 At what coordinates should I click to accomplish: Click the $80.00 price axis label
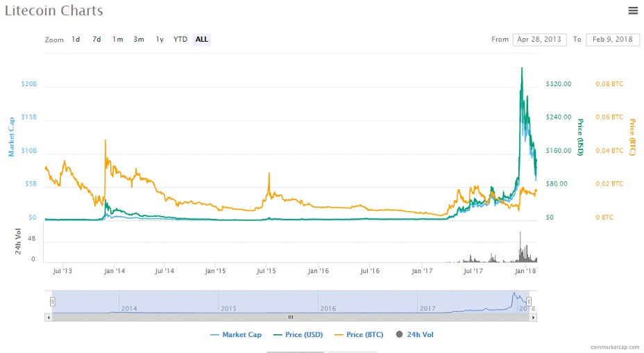pyautogui.click(x=557, y=184)
